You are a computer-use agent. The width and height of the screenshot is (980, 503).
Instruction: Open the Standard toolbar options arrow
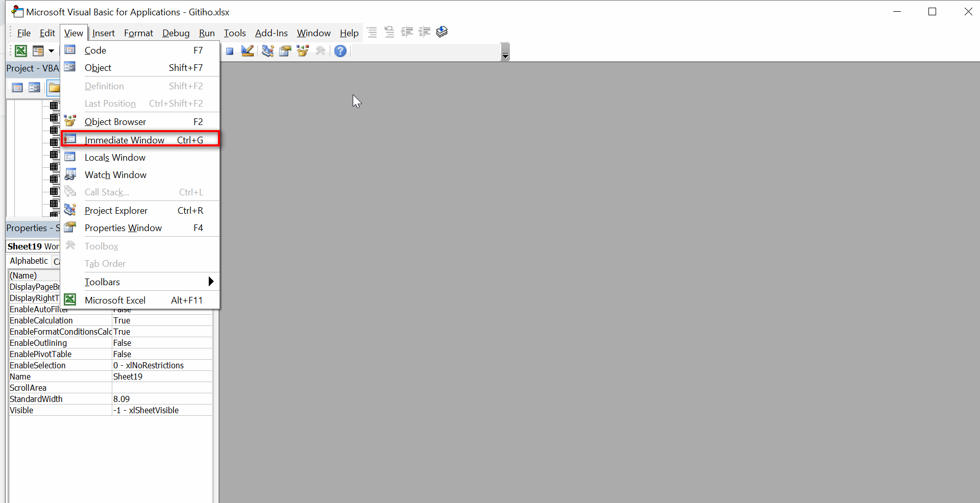pyautogui.click(x=505, y=52)
